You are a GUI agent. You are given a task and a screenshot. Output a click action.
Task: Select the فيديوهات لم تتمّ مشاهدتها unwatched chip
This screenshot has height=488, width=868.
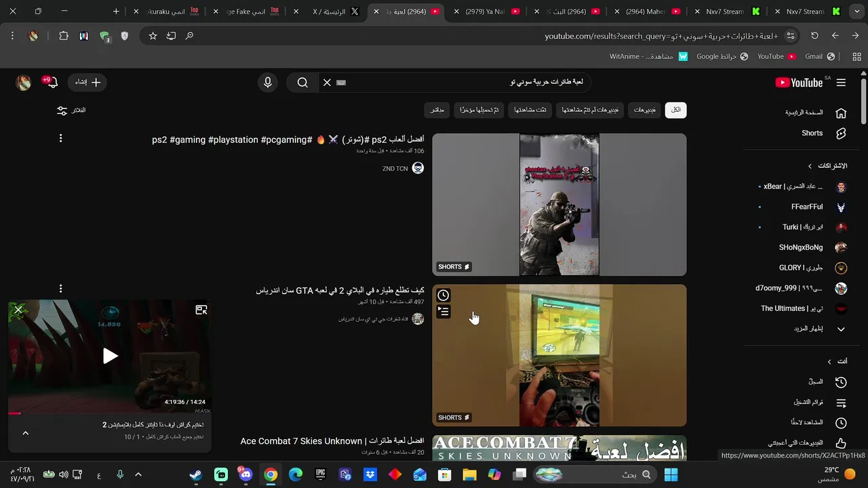[x=590, y=110]
